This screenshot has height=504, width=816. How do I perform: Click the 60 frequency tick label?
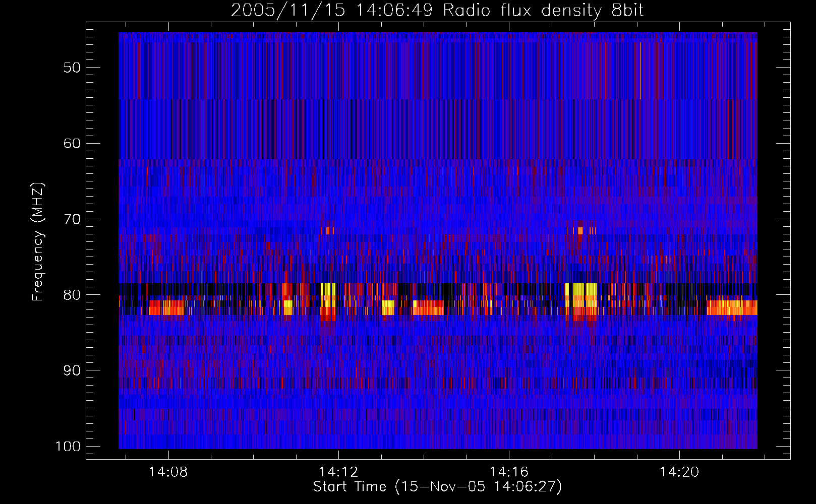72,143
